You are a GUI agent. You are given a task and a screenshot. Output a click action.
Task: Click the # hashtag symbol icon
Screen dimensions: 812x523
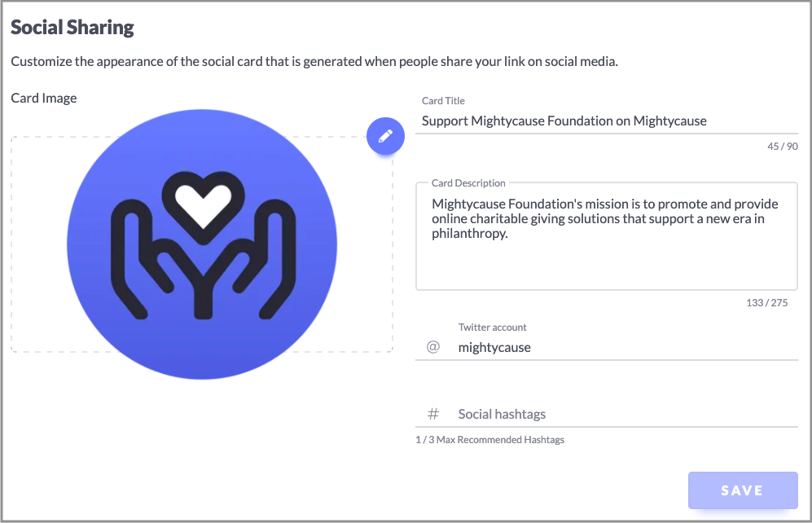coord(433,414)
